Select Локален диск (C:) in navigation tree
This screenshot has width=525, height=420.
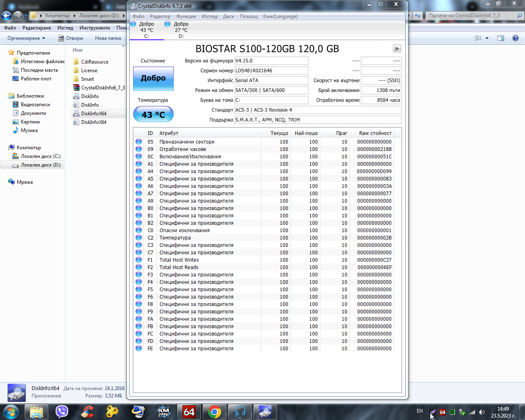pos(40,156)
